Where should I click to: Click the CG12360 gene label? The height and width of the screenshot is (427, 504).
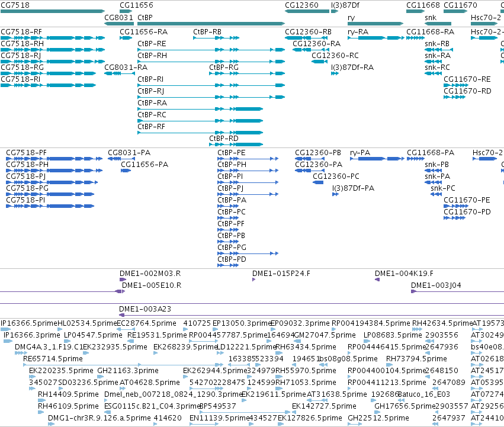[301, 5]
